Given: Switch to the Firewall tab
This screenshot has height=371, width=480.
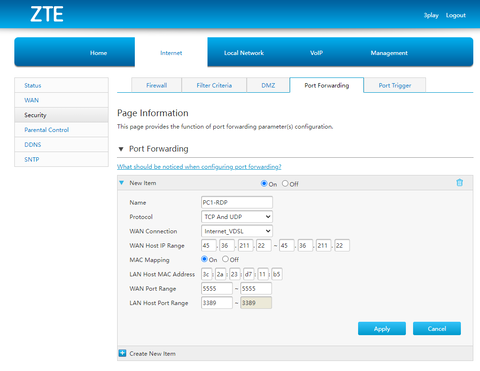Looking at the screenshot, I should [156, 85].
